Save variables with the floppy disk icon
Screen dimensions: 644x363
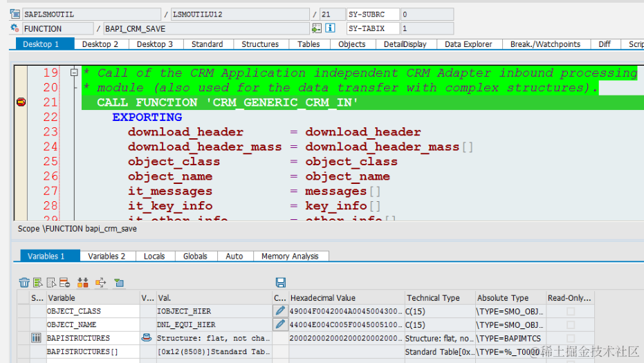[281, 283]
